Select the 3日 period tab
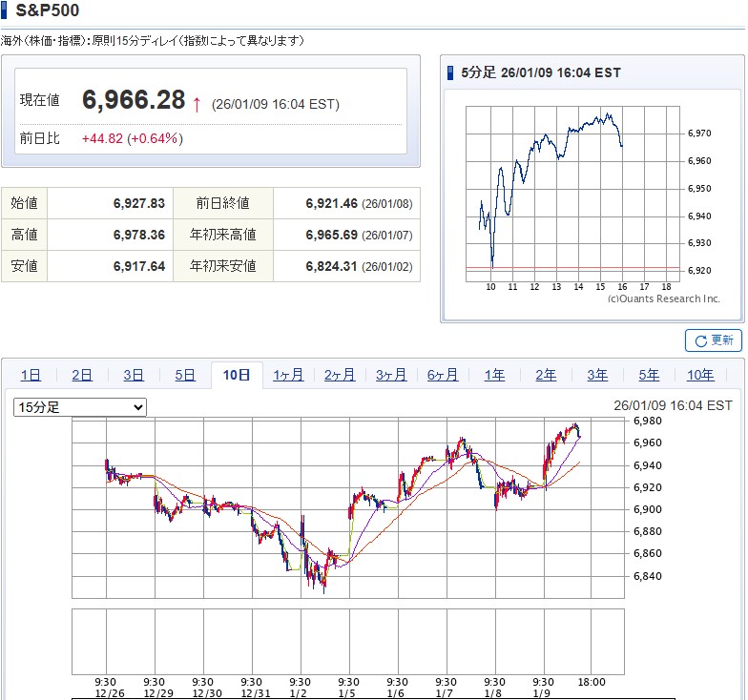Screen dimensions: 748x700 pyautogui.click(x=134, y=376)
